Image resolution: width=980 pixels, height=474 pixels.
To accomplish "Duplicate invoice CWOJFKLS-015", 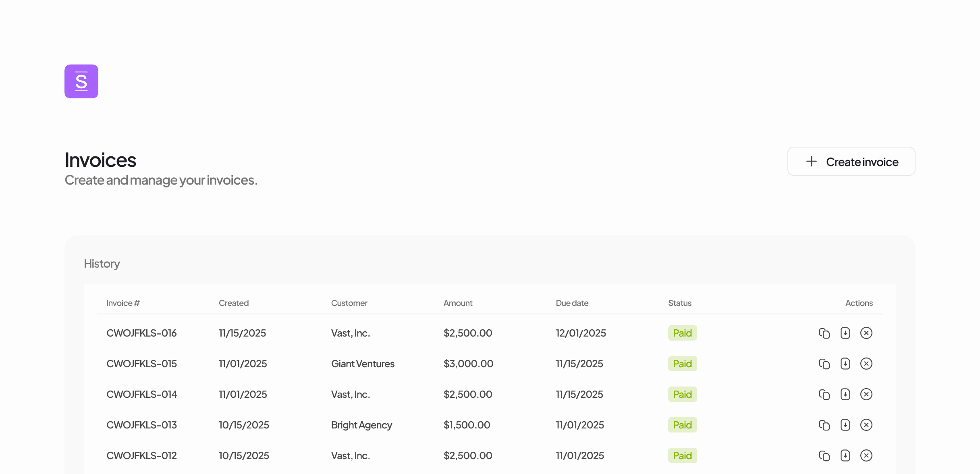I will tap(824, 364).
